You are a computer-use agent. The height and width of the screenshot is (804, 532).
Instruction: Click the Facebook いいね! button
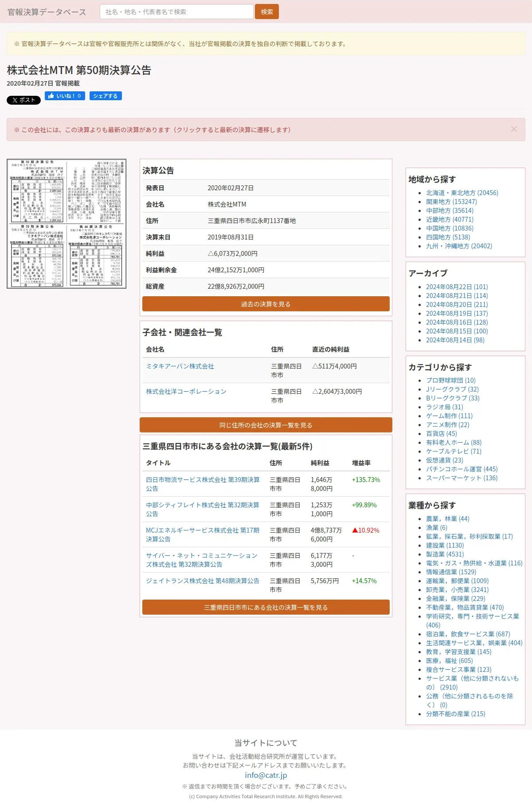click(x=65, y=96)
